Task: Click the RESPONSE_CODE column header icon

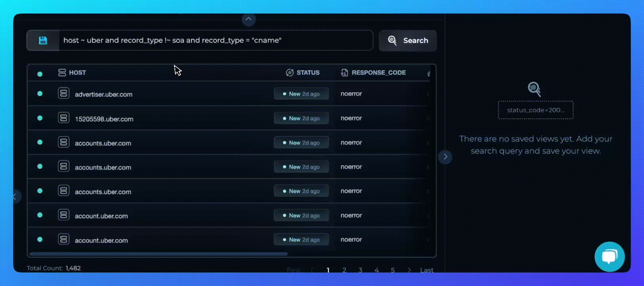Action: pos(344,73)
